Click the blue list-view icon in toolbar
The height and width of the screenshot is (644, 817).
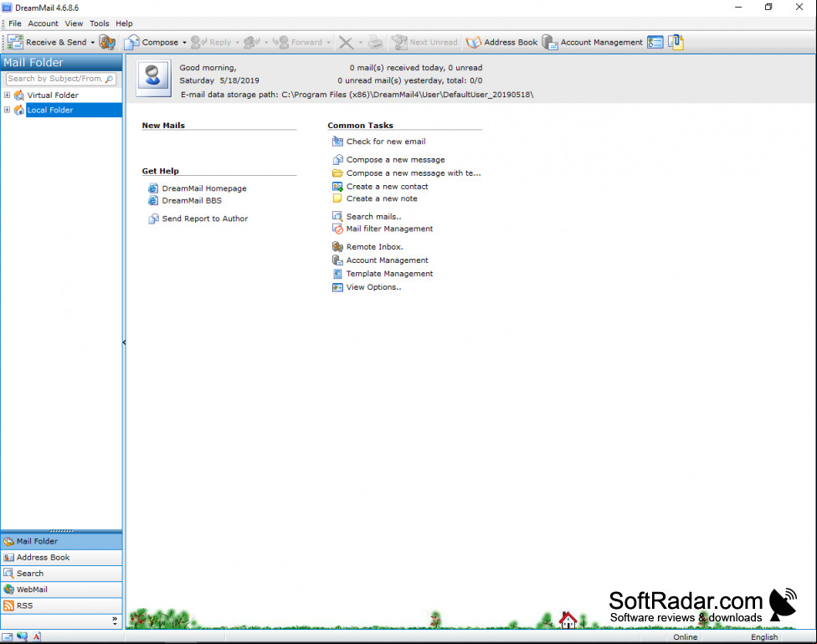coord(655,42)
